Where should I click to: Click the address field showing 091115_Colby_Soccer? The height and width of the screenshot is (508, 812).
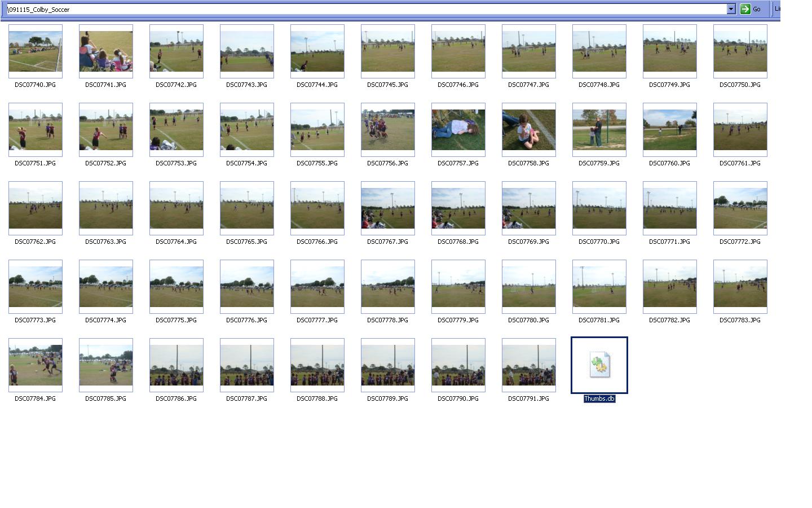(367, 9)
